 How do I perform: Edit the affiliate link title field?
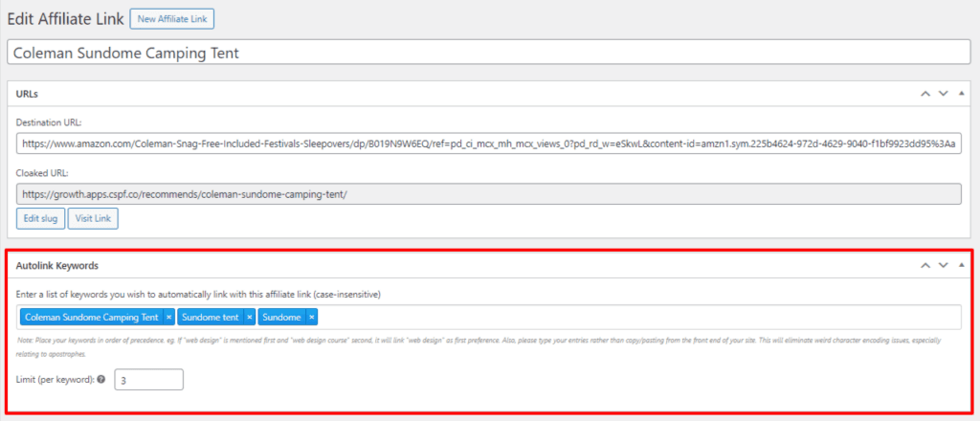pyautogui.click(x=489, y=53)
